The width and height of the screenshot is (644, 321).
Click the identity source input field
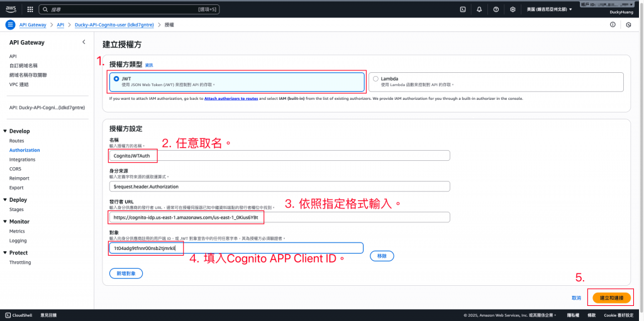click(280, 187)
